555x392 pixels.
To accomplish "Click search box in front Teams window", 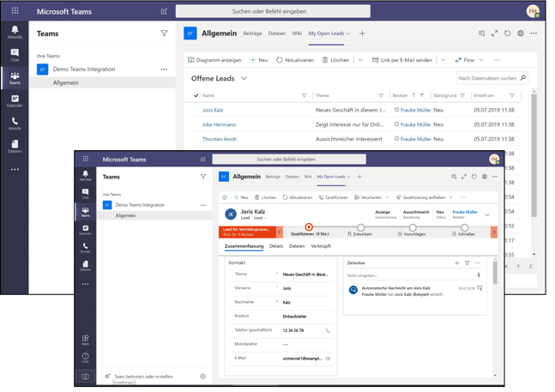I will pyautogui.click(x=289, y=160).
